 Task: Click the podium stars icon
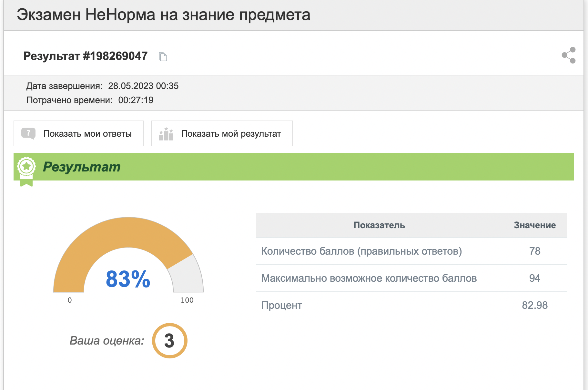(x=166, y=134)
